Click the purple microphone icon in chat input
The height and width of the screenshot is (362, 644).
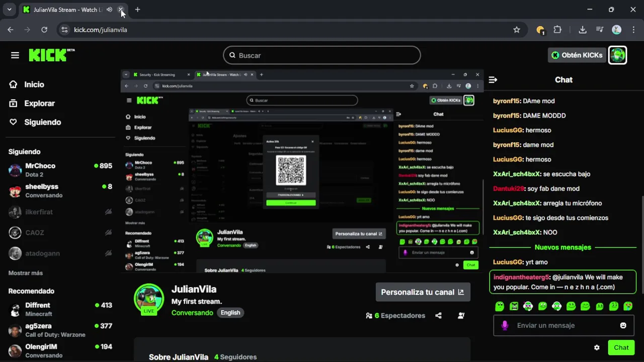tap(505, 325)
